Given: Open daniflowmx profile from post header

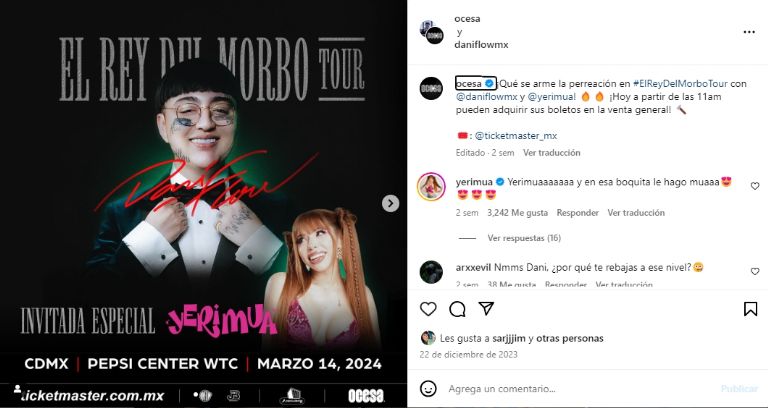Looking at the screenshot, I should pos(481,45).
